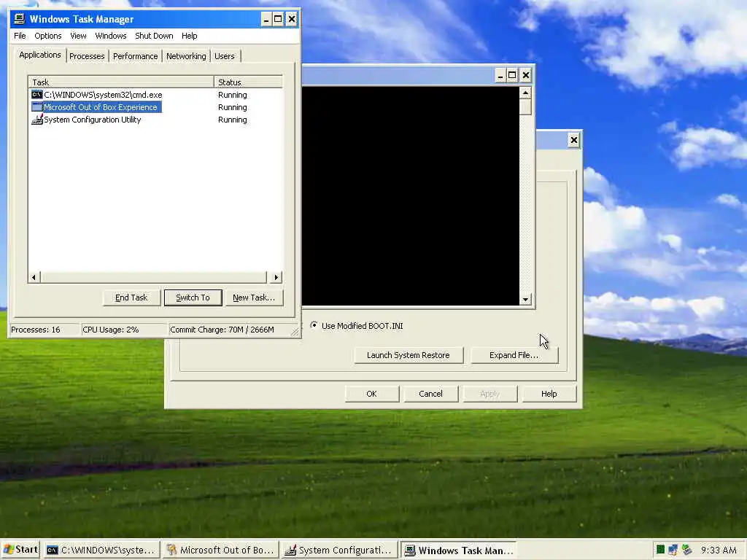
Task: Click the Safely Remove Hardware tray icon
Action: (686, 550)
